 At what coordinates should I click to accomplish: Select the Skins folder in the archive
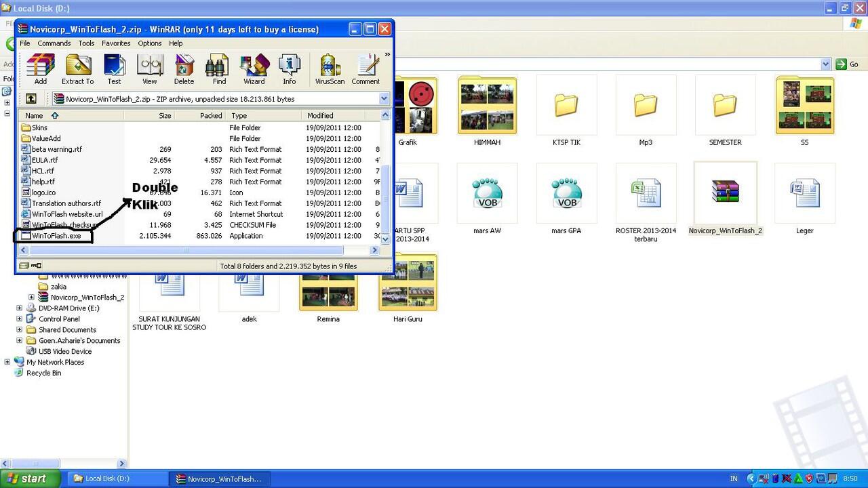click(x=34, y=127)
